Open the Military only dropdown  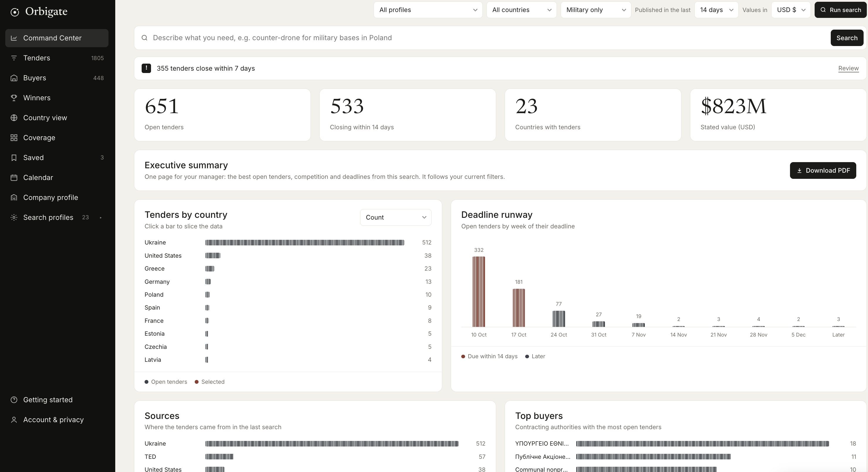596,10
